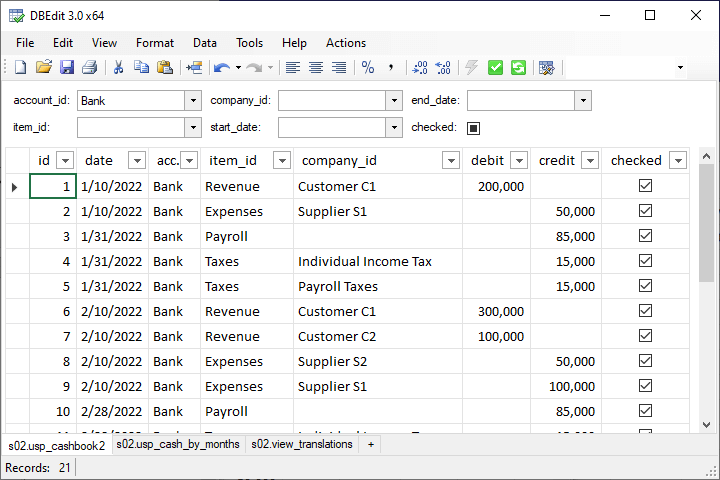The image size is (720, 480).
Task: Open the item_id column filter dropdown
Action: click(x=281, y=160)
